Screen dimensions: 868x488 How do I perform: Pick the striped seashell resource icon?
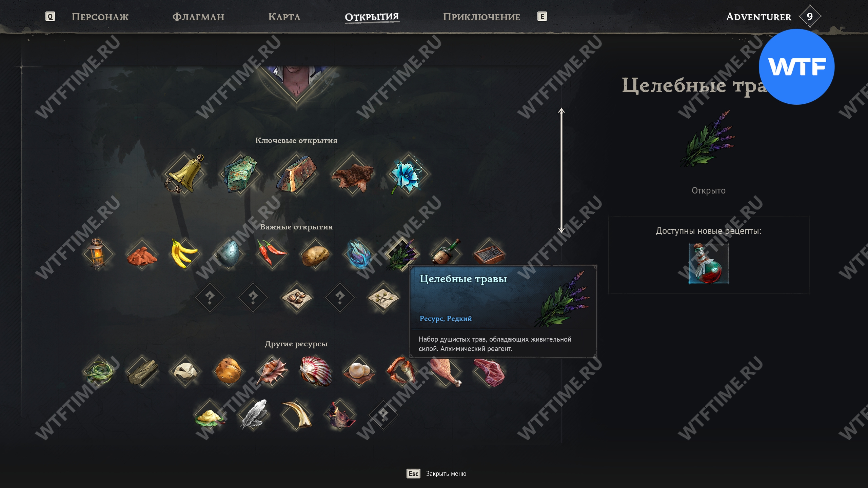315,371
